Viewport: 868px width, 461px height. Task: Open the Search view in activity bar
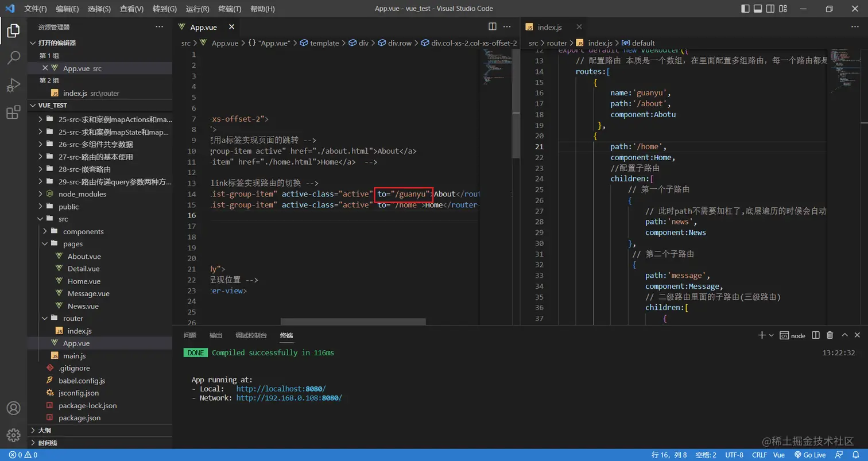[13, 57]
